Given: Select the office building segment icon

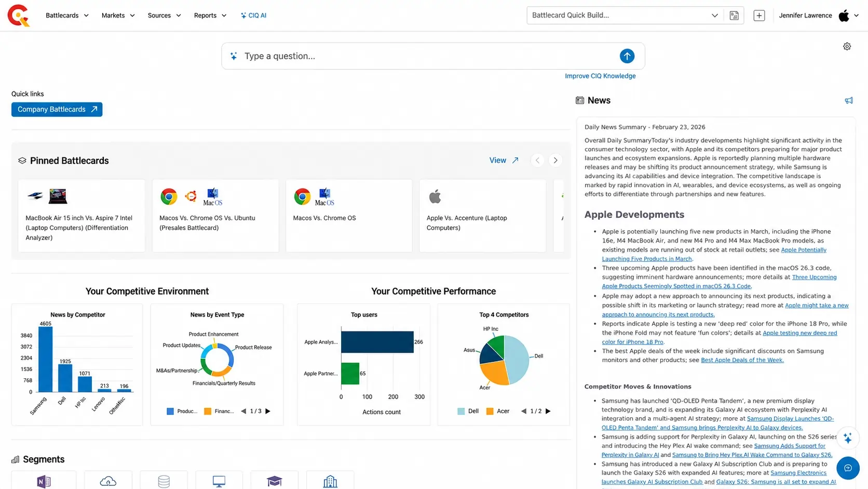Looking at the screenshot, I should tap(330, 482).
